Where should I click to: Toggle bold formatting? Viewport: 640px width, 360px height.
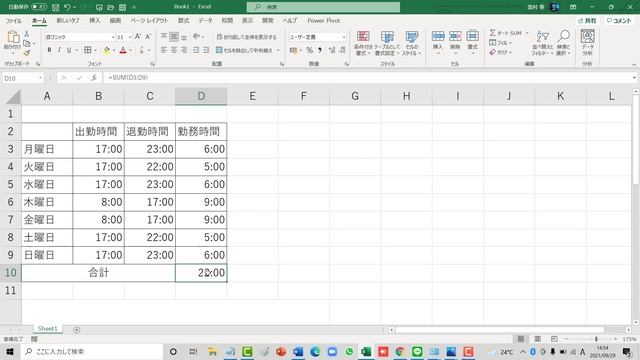pos(49,50)
